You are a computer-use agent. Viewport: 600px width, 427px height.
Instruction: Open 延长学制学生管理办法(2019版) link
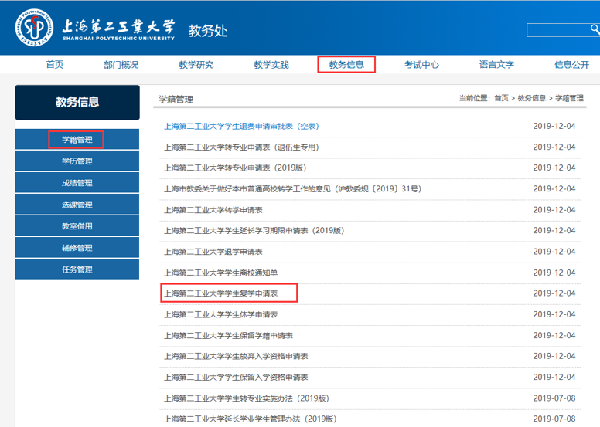pos(250,419)
